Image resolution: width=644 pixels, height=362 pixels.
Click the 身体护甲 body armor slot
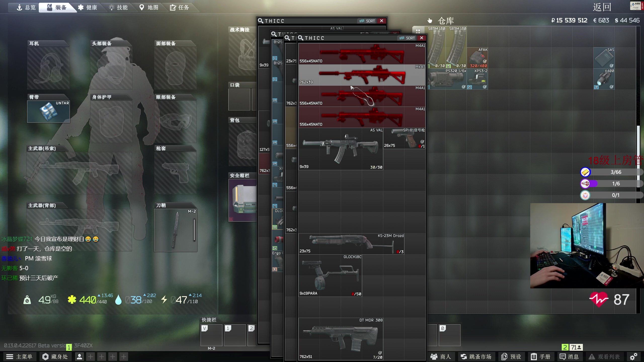coord(111,122)
